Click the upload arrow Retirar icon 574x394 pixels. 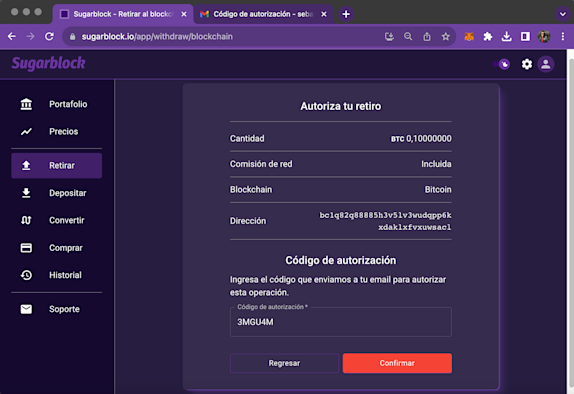(26, 166)
